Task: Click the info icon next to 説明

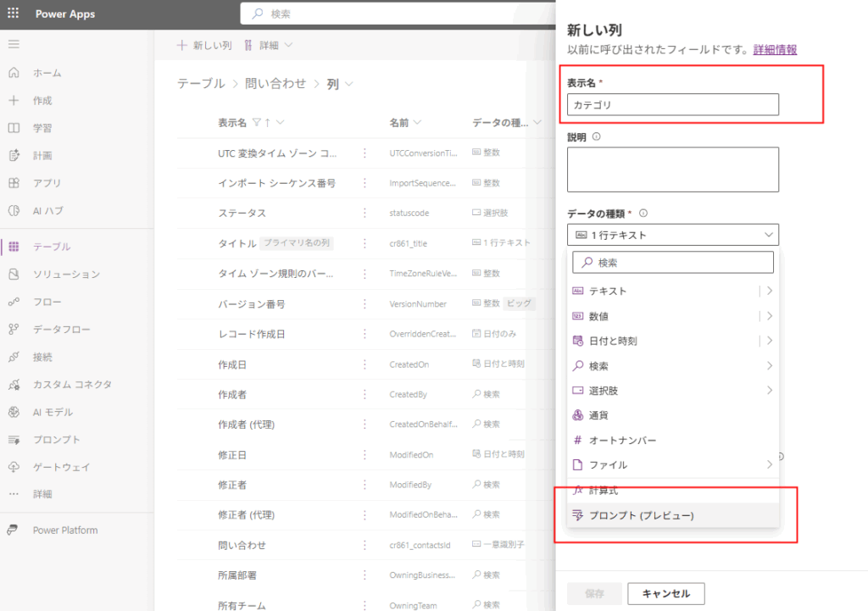Action: pos(596,136)
